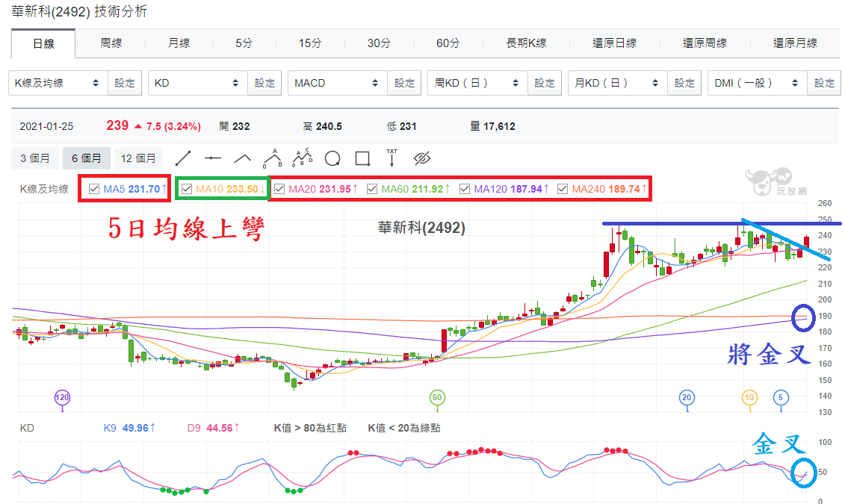
Task: Click the MA60 211.92 value label
Action: tap(415, 189)
